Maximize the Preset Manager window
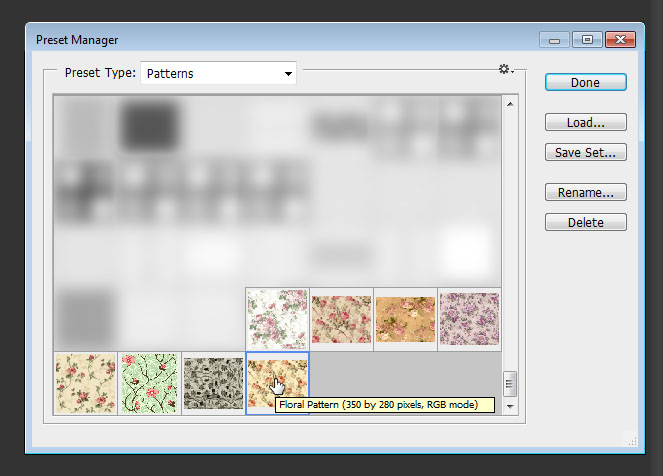The image size is (663, 476). 587,40
